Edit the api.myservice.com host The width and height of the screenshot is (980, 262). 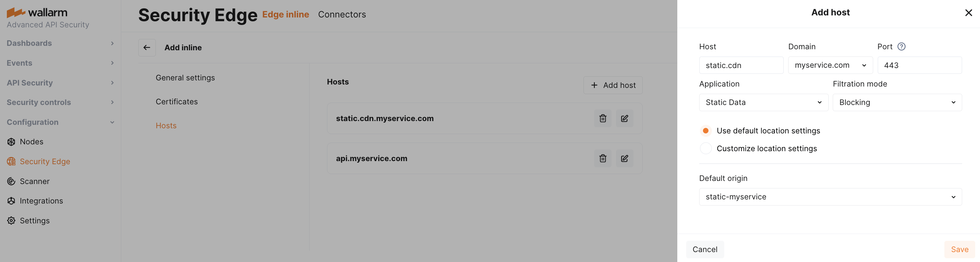tap(624, 158)
